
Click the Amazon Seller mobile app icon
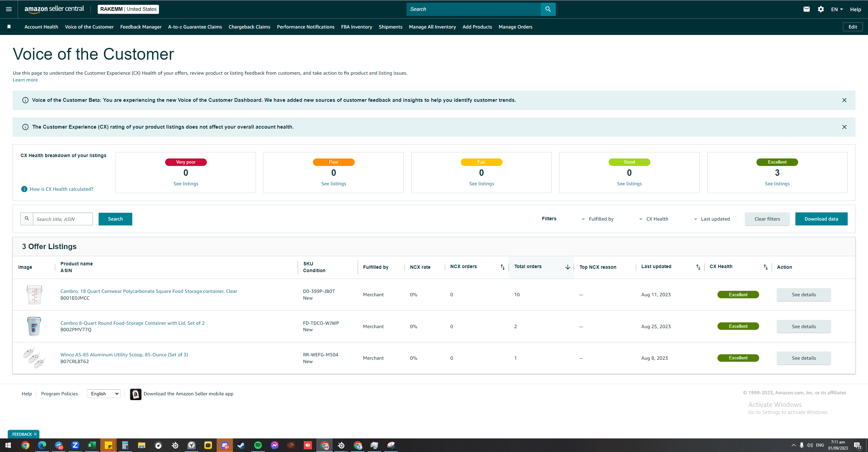136,394
